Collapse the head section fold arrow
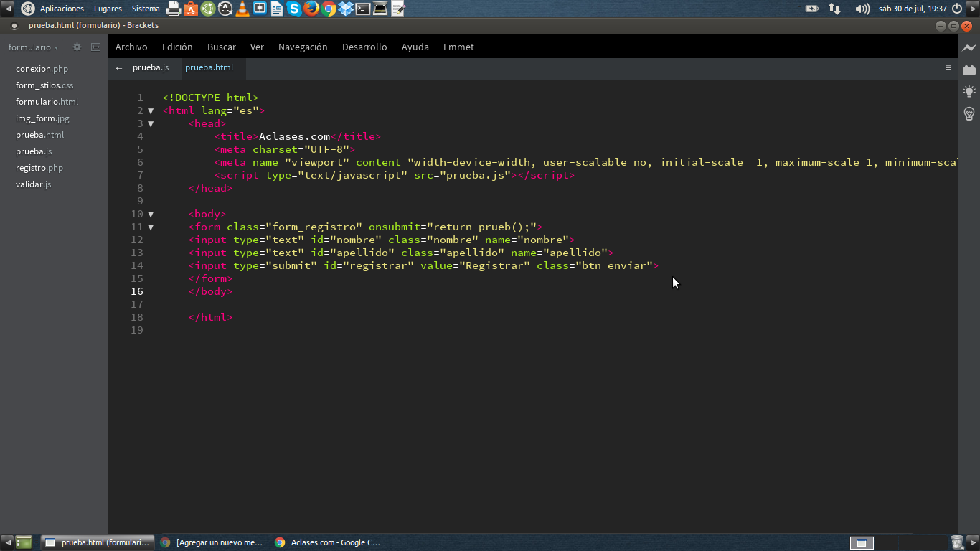Viewport: 980px width, 551px height. pyautogui.click(x=151, y=124)
